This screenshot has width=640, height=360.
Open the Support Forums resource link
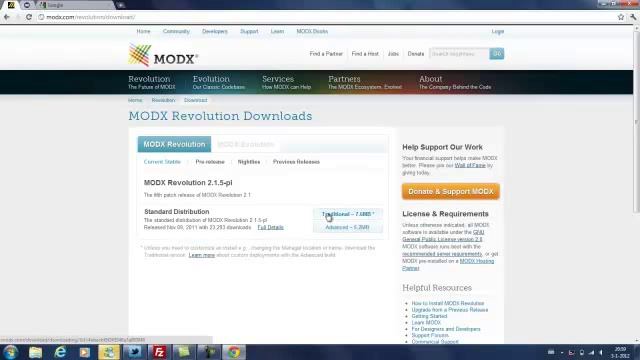tap(430, 336)
